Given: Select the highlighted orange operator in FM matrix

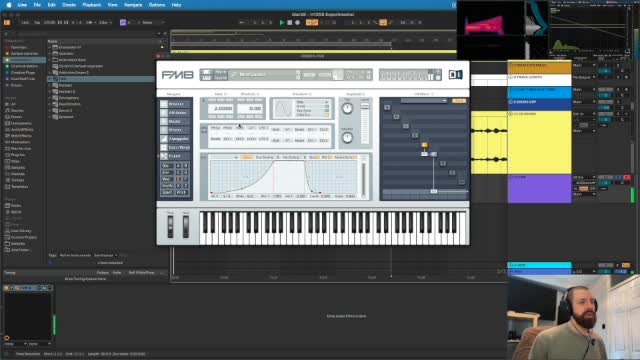Looking at the screenshot, I should click(424, 145).
